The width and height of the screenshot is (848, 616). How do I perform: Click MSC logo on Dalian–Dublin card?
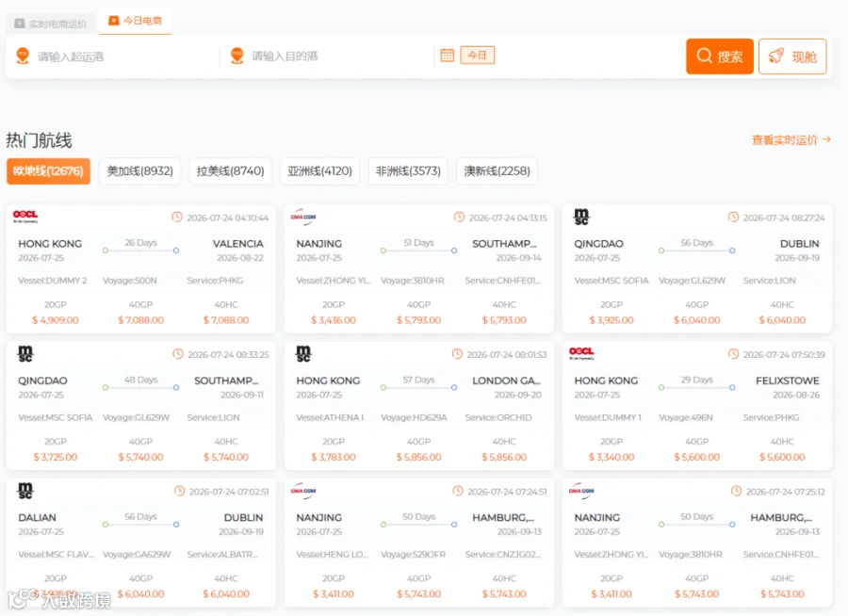pyautogui.click(x=25, y=491)
